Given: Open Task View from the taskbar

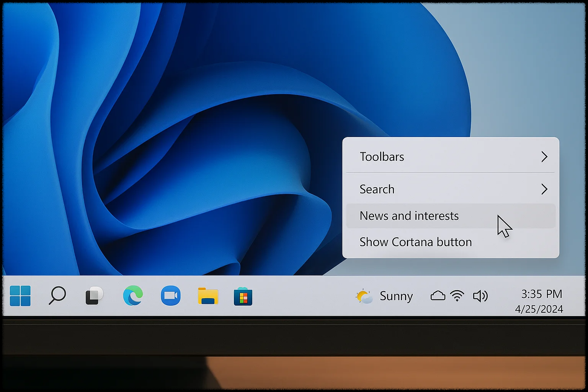Looking at the screenshot, I should [94, 296].
